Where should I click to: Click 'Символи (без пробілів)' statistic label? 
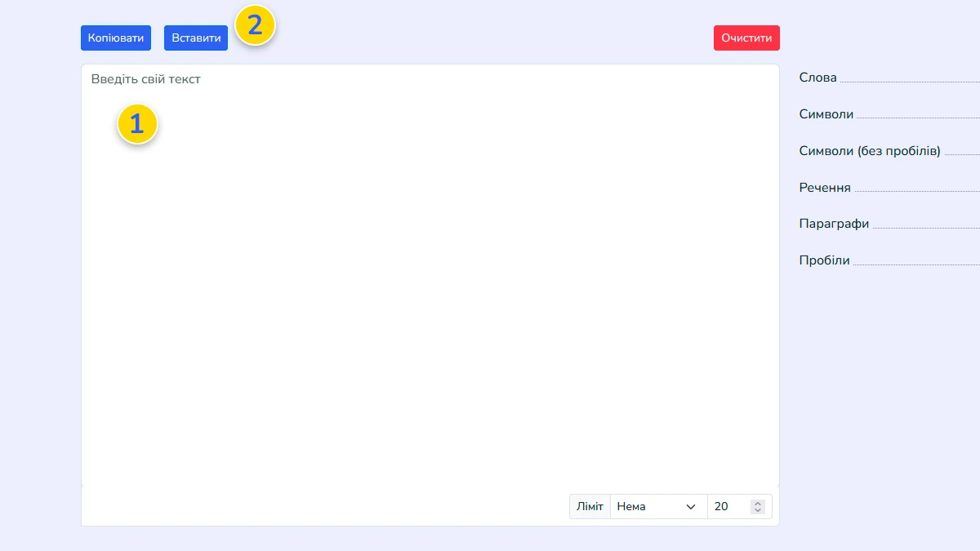tap(869, 151)
